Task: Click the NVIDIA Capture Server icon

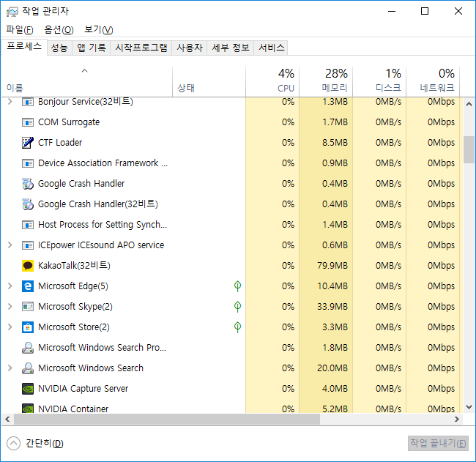Action: pos(28,389)
